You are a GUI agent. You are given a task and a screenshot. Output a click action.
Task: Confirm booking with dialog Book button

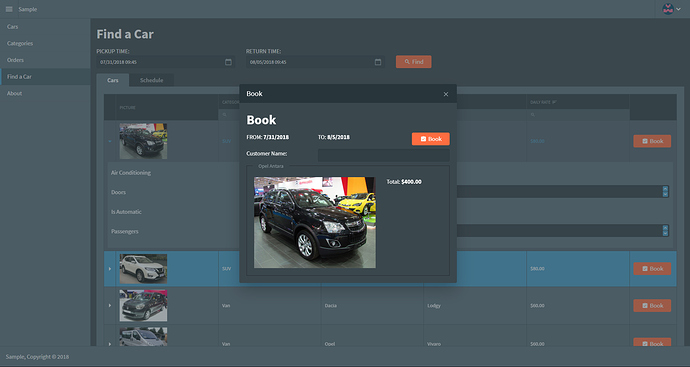tap(430, 139)
